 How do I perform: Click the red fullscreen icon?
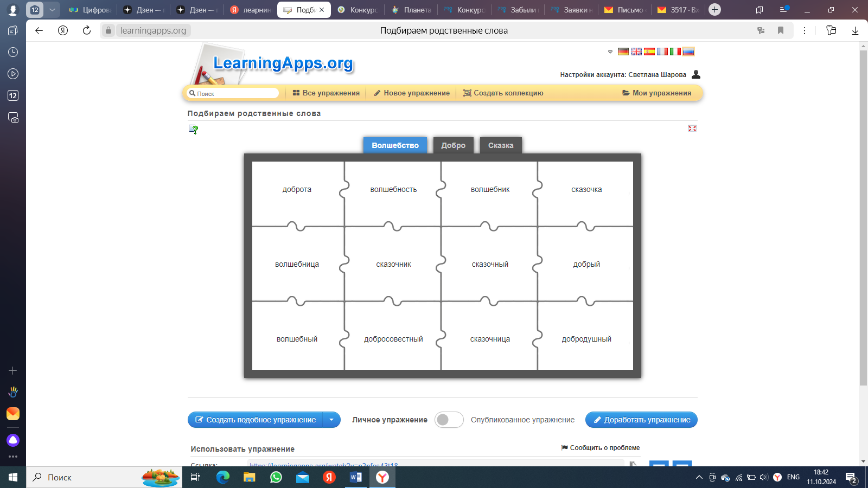[x=692, y=129]
